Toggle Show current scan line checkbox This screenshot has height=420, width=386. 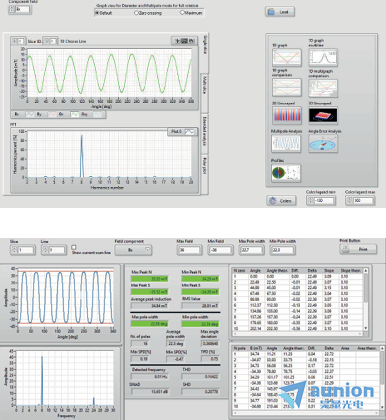click(74, 247)
